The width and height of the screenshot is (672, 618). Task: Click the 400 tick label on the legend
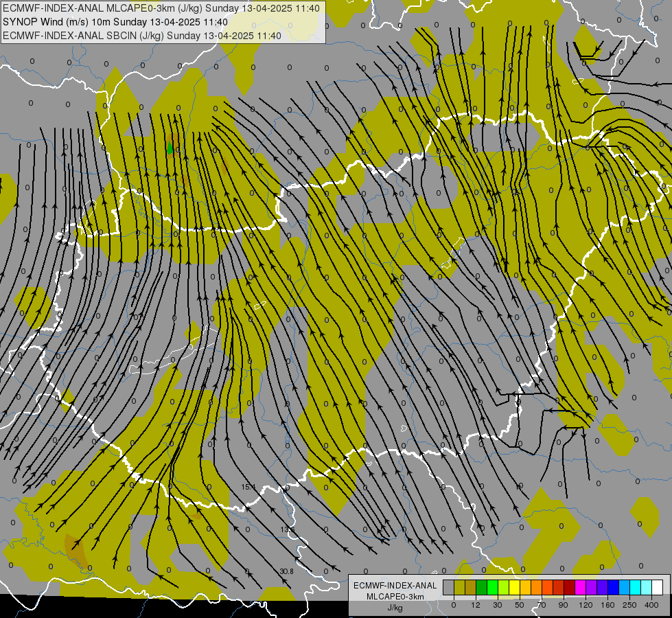[x=651, y=605]
